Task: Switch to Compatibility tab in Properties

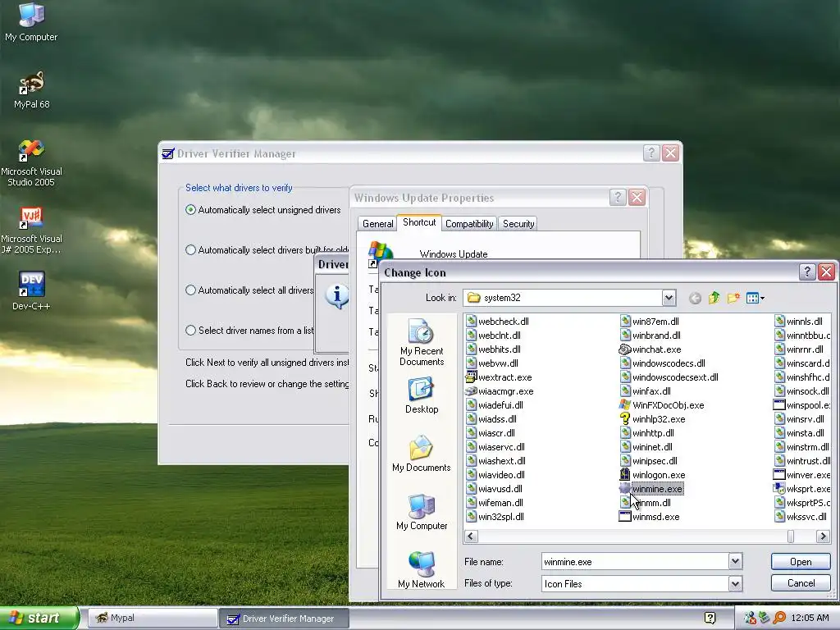Action: pyautogui.click(x=469, y=223)
